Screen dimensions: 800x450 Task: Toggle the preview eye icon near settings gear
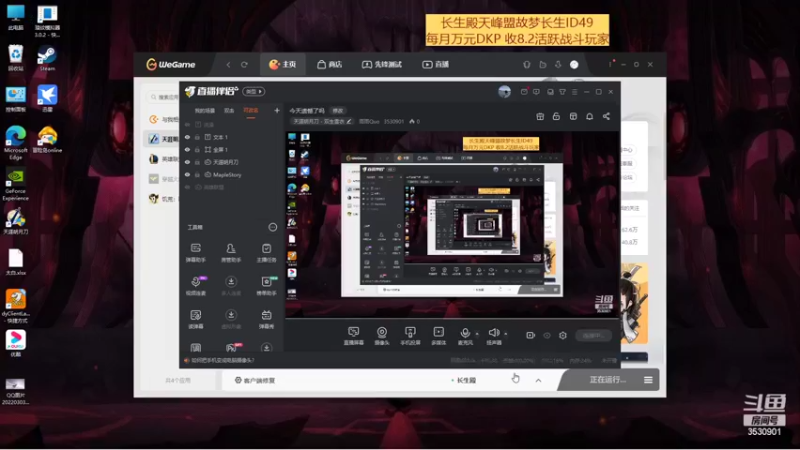click(547, 335)
